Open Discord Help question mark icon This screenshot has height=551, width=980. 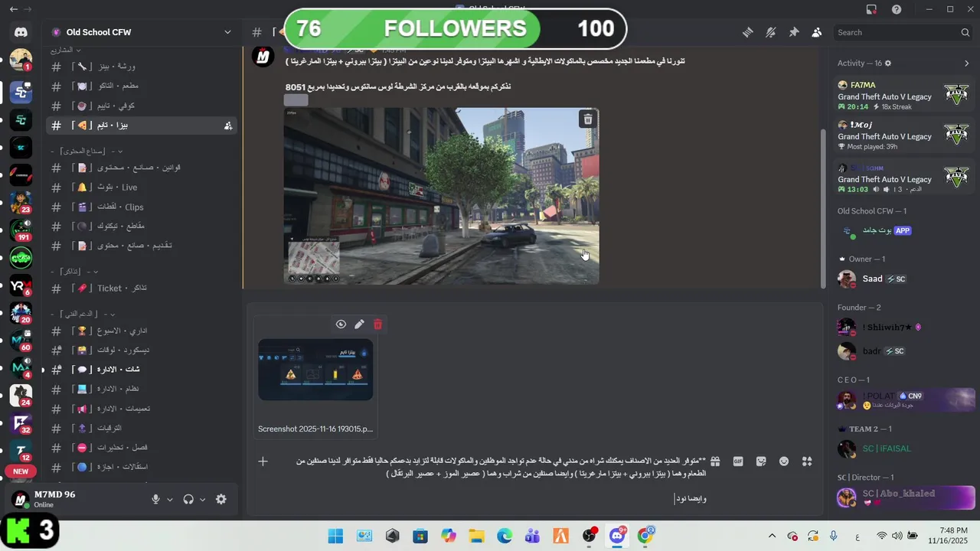(897, 9)
